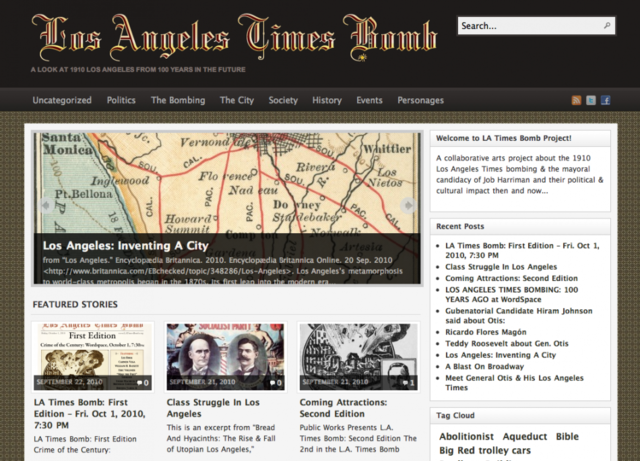Open recent post Los Angeles: Inventing A City
The width and height of the screenshot is (640, 461).
[500, 355]
